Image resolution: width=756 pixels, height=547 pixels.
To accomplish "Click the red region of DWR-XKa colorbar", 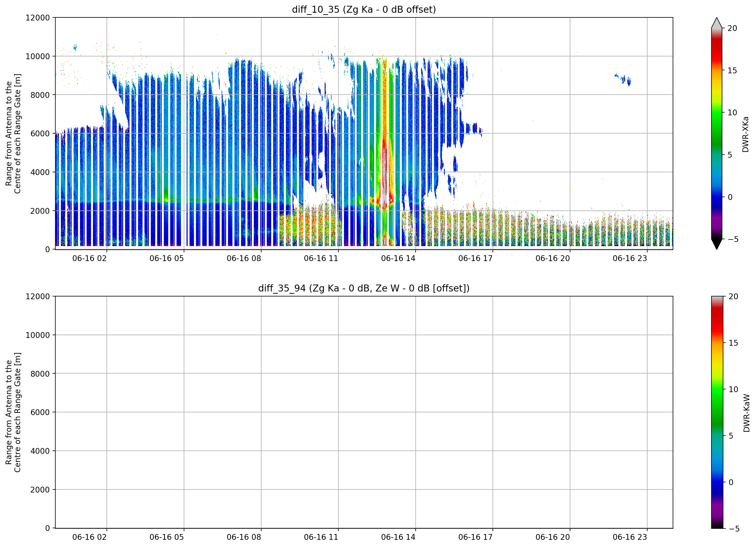I will 717,50.
